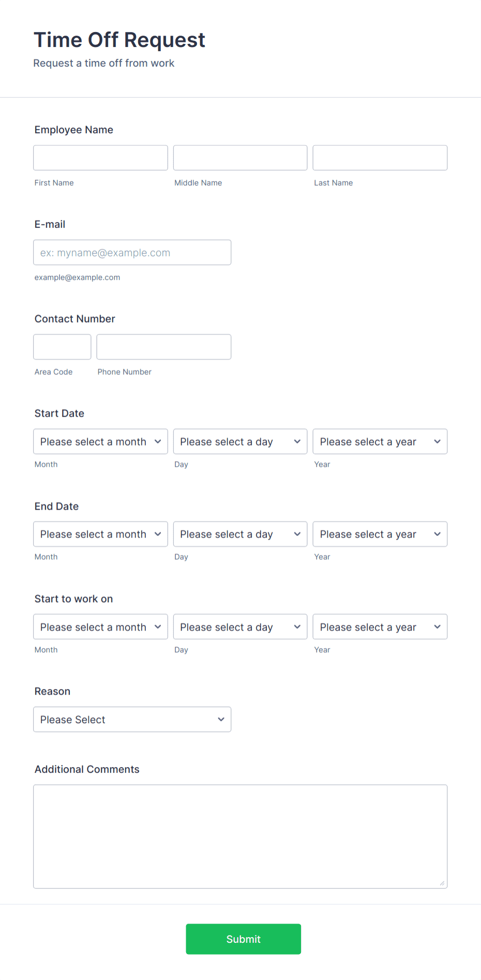Click the End Date month chevron arrow
Viewport: 481px width, 980px height.
(158, 534)
